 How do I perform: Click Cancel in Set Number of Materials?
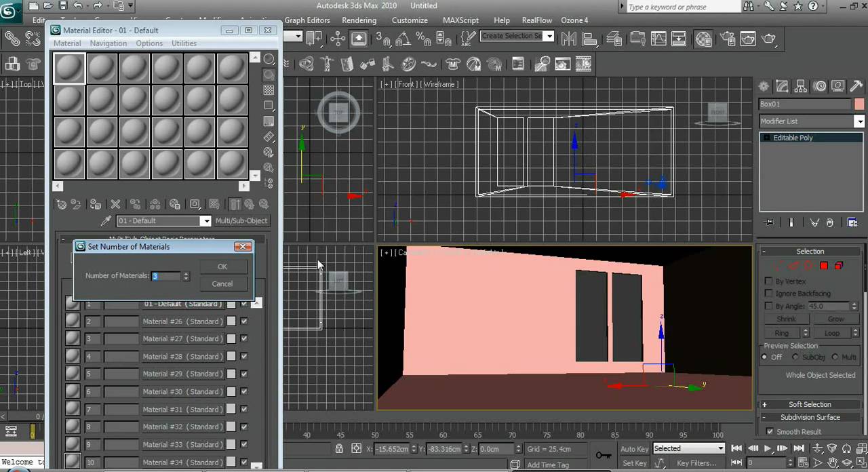point(222,284)
